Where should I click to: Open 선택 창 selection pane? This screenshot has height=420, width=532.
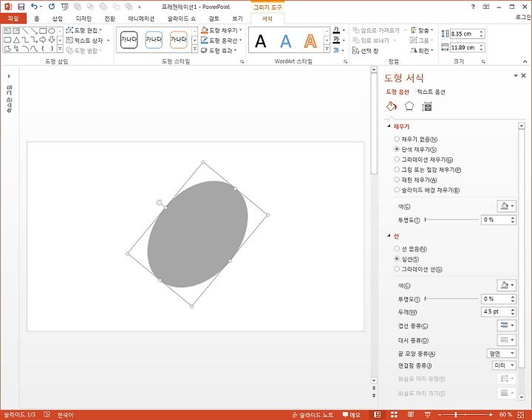point(366,51)
